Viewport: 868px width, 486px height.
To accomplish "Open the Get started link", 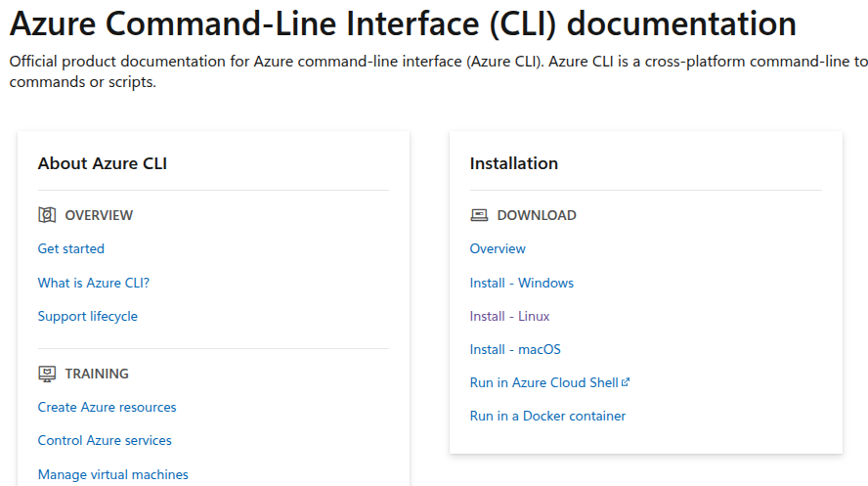I will pyautogui.click(x=70, y=249).
